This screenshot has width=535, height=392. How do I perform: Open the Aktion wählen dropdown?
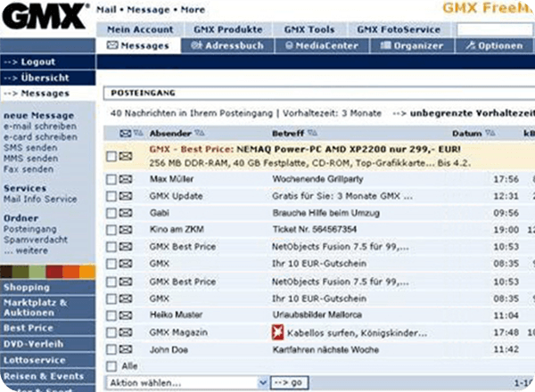[187, 383]
